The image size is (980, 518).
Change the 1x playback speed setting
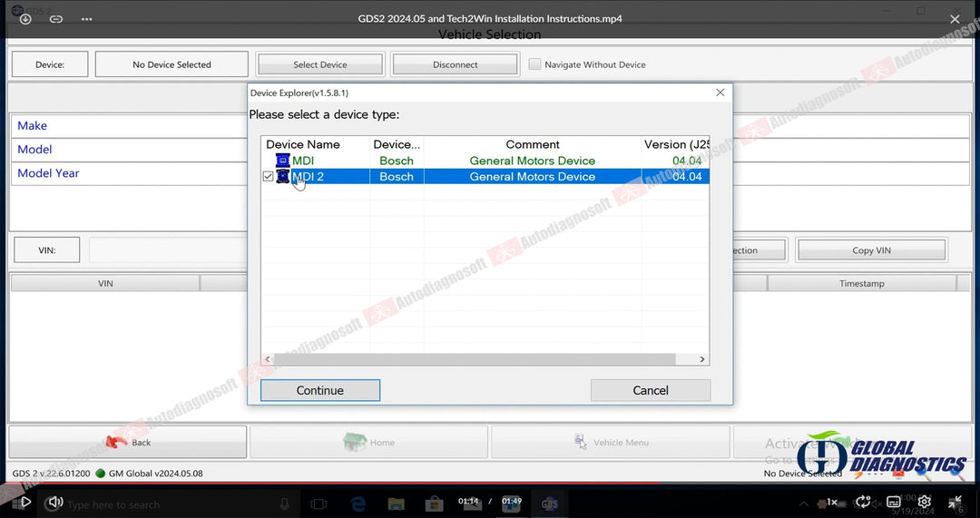[x=831, y=502]
